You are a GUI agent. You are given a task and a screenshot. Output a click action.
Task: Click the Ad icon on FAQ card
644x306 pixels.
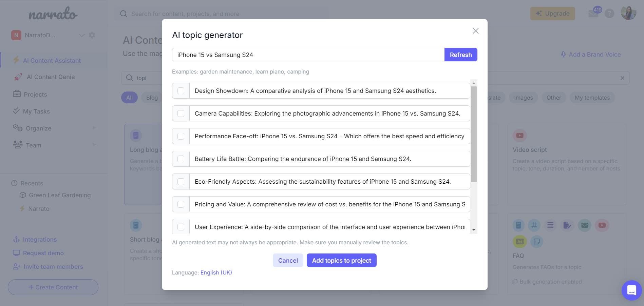click(x=519, y=241)
